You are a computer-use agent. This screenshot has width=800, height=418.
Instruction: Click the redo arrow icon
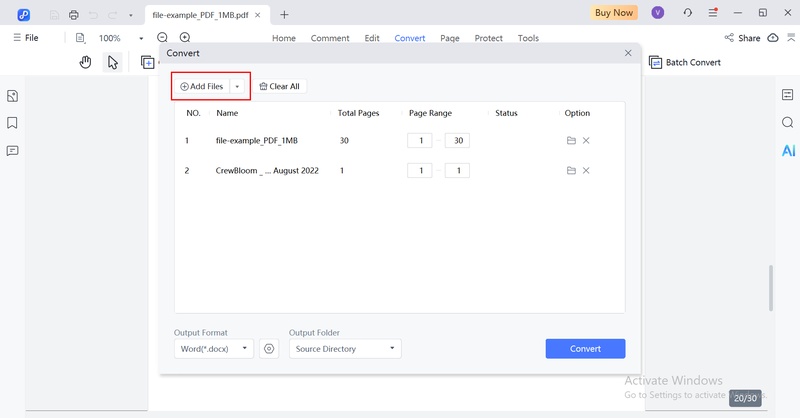112,15
